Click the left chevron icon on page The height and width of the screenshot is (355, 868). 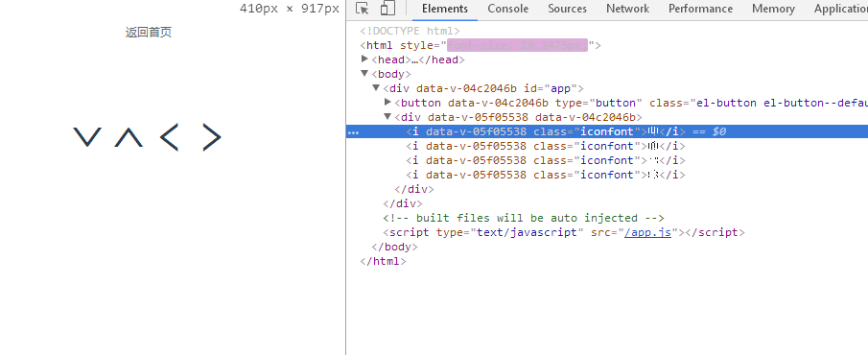(x=170, y=137)
